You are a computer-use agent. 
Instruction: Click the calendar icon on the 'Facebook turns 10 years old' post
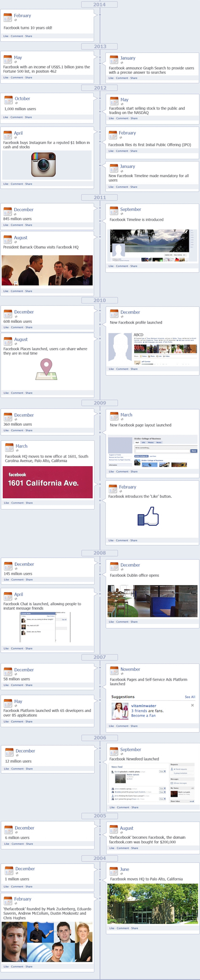pyautogui.click(x=8, y=17)
